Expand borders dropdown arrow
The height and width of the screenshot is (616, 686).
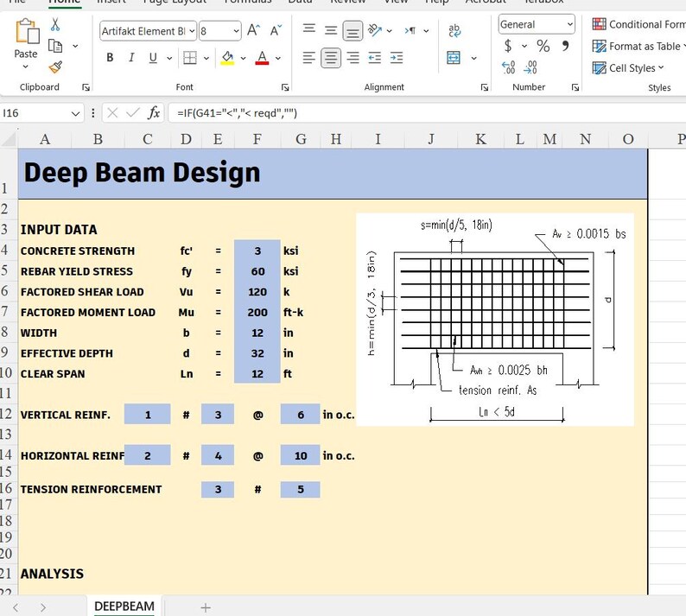click(206, 58)
